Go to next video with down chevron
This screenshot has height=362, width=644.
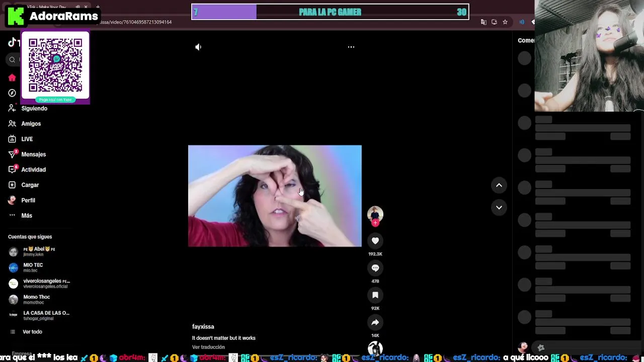click(x=499, y=207)
